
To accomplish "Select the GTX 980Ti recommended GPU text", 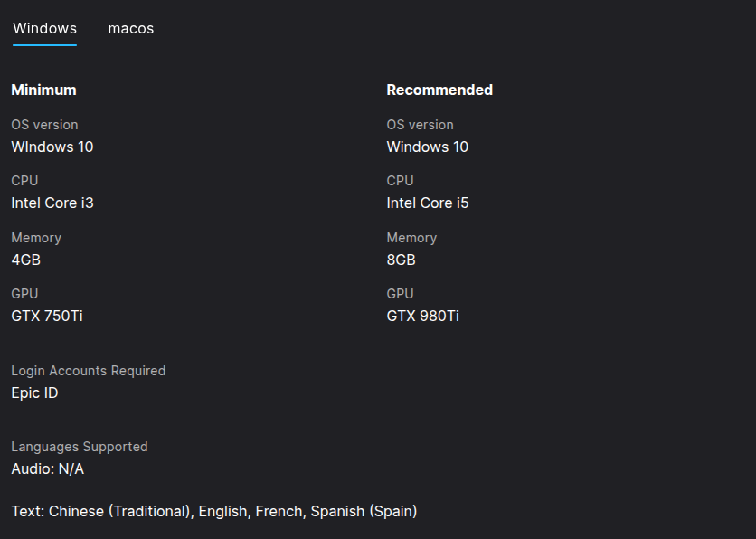I will click(423, 316).
